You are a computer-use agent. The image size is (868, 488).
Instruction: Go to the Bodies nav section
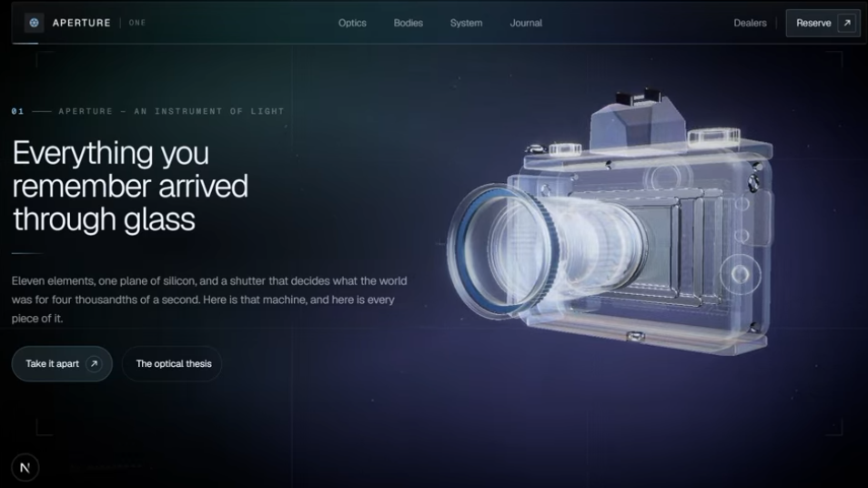[x=408, y=23]
